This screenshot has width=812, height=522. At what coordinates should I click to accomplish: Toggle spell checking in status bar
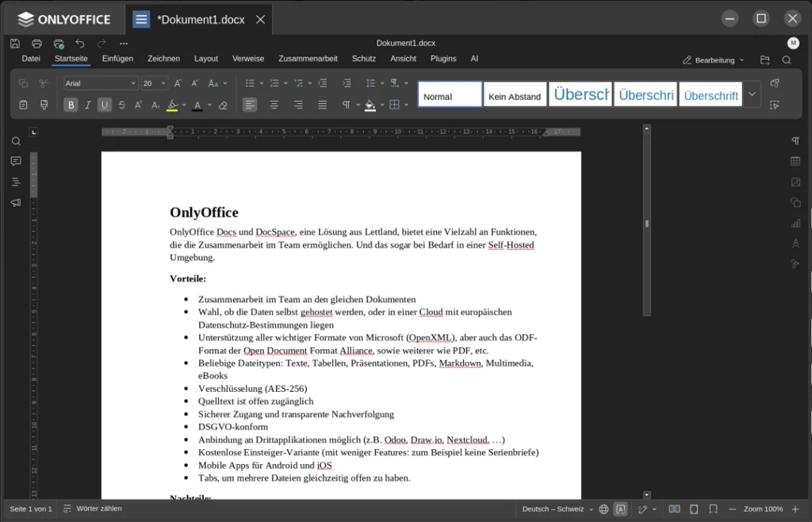click(621, 509)
